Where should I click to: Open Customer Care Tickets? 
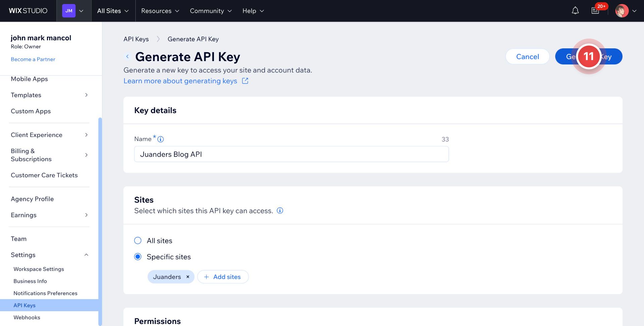44,175
